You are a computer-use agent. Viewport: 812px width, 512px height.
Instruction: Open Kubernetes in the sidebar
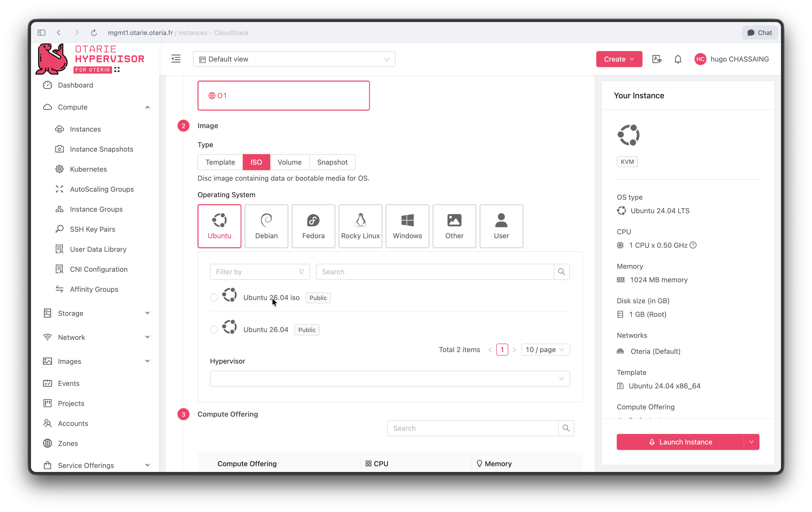[x=88, y=169]
